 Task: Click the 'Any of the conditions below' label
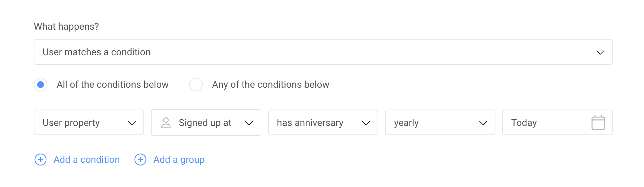click(x=271, y=85)
